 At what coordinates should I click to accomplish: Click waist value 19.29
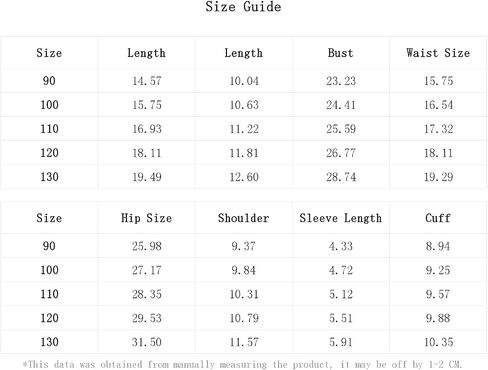point(439,177)
